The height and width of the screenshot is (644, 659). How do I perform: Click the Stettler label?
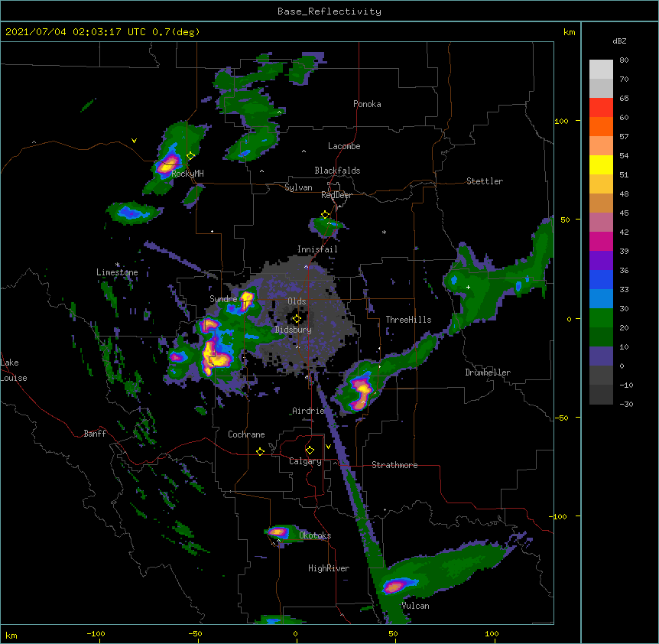coord(485,181)
